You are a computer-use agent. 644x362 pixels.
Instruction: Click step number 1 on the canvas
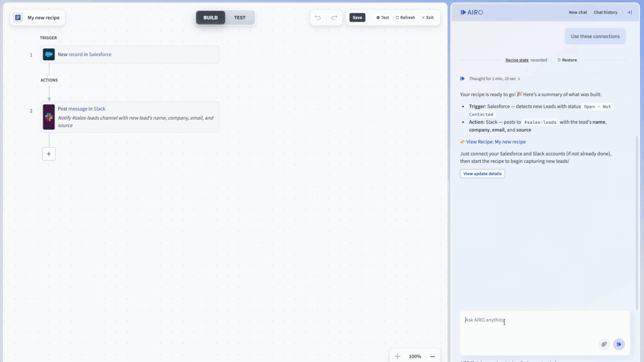pyautogui.click(x=31, y=55)
